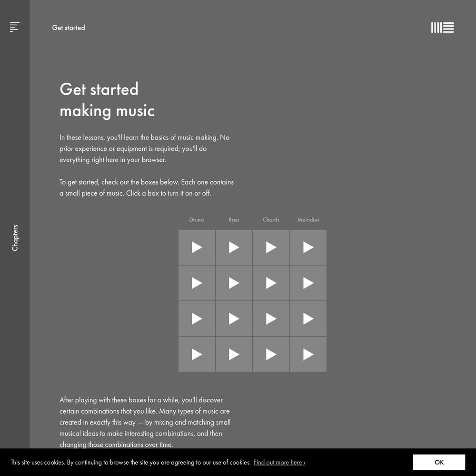Viewport: 476px width, 476px height.
Task: Accept cookies with the OK button
Action: click(439, 462)
